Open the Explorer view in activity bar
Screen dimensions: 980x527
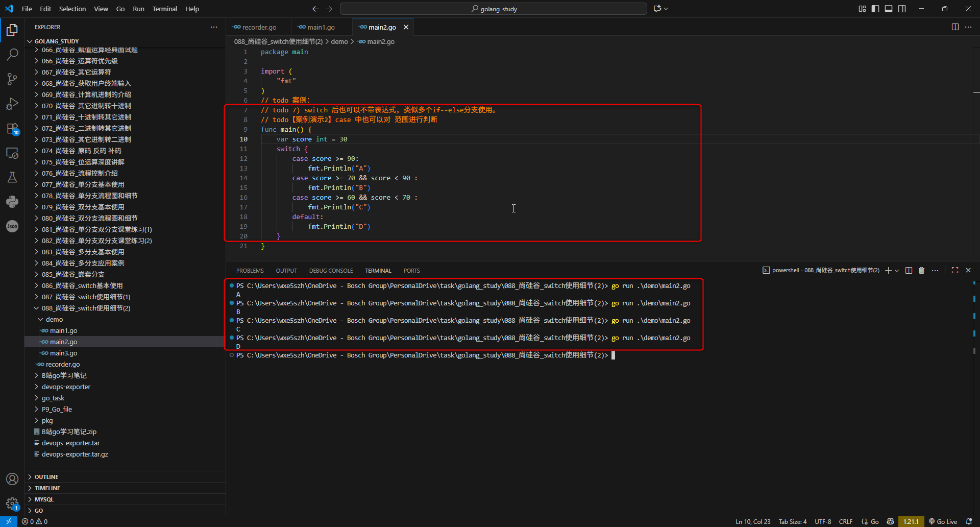click(x=12, y=30)
